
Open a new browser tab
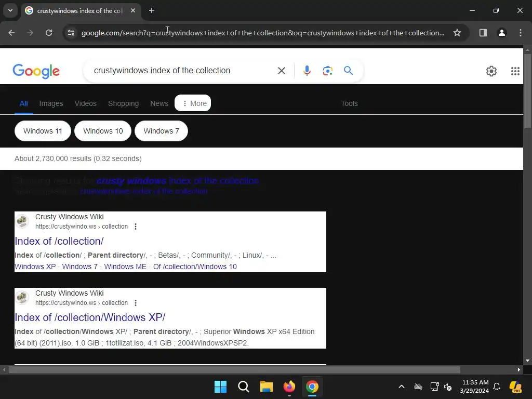coord(152,10)
